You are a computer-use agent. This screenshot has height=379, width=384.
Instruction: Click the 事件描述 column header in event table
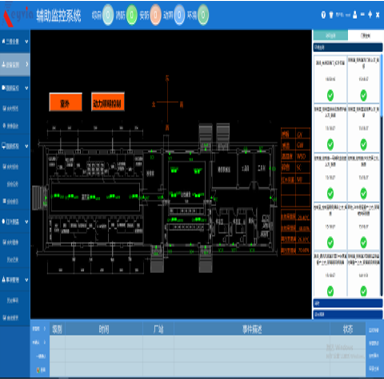coord(252,329)
